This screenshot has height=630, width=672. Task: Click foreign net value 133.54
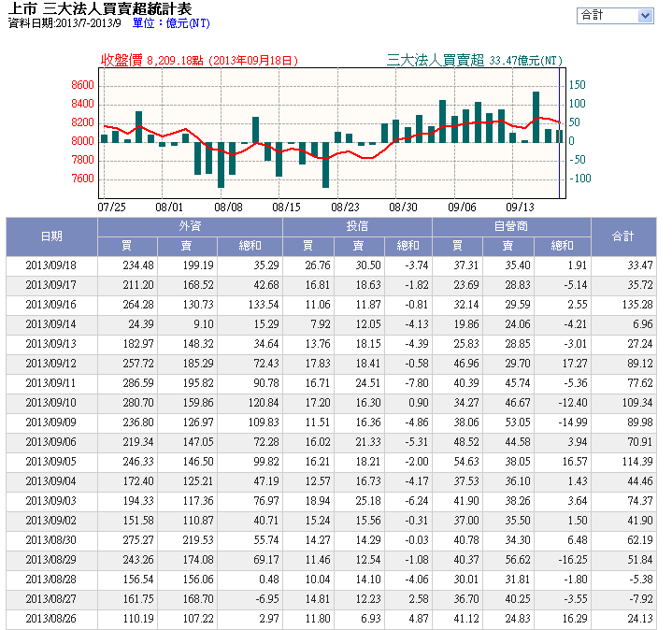[x=264, y=305]
